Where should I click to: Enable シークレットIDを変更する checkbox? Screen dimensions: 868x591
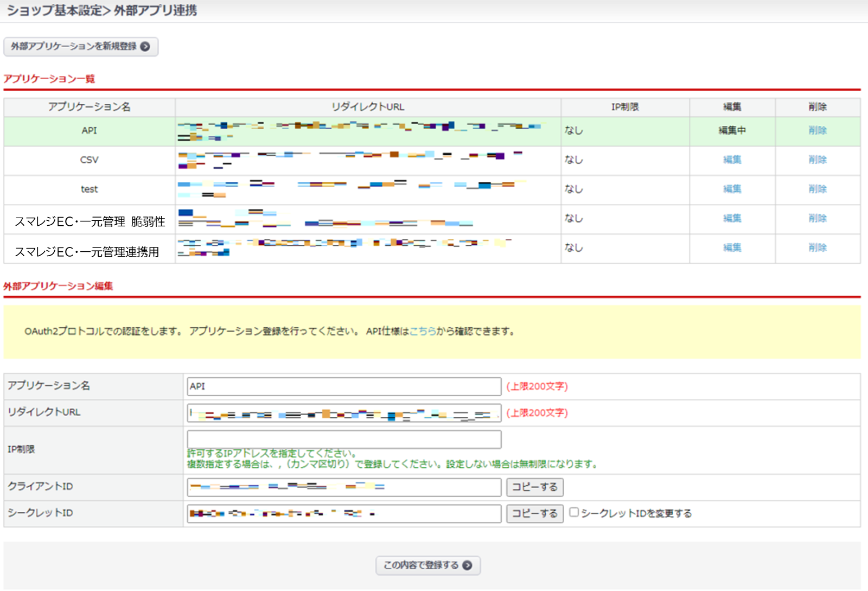[x=574, y=512]
